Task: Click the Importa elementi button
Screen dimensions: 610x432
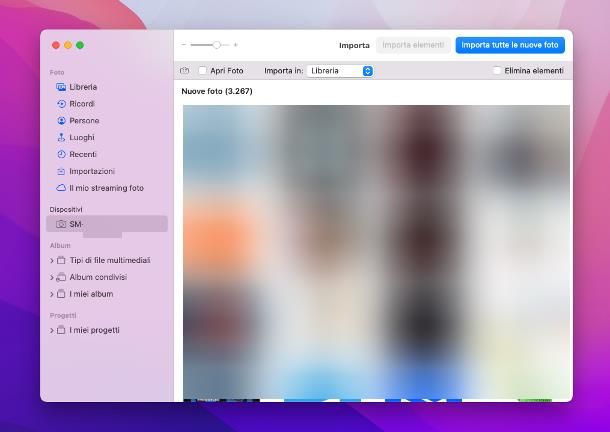Action: tap(413, 45)
